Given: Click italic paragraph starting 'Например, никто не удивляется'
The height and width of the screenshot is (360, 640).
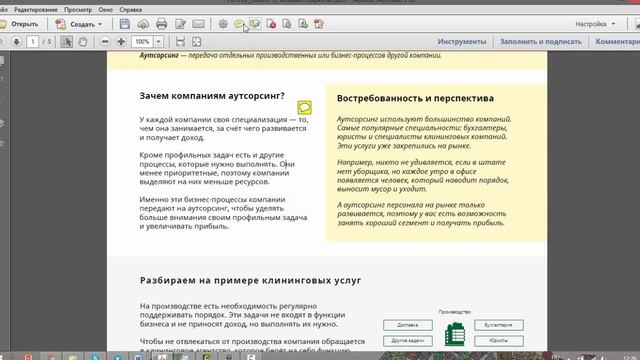Looking at the screenshot, I should (x=423, y=176).
